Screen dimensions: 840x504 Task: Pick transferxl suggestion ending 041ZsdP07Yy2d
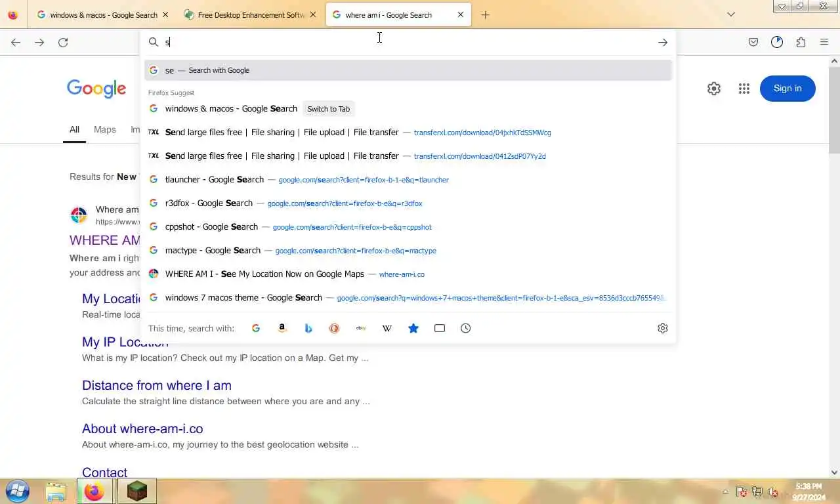coord(408,156)
